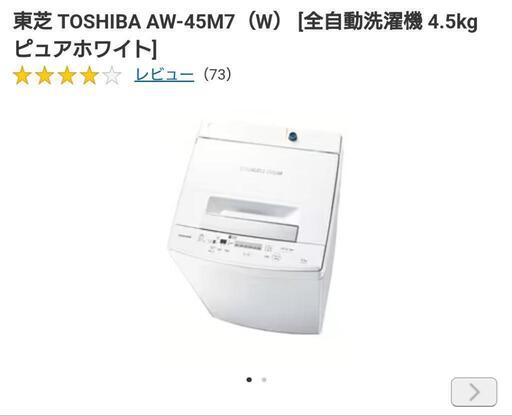The image size is (512, 416).
Task: Click the washer lid text in photo
Action: click(262, 171)
